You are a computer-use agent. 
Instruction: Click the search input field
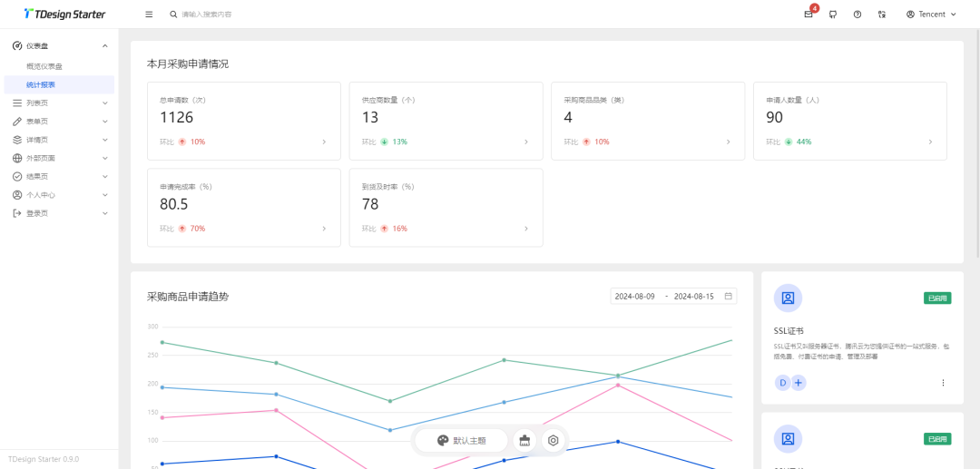tap(236, 15)
